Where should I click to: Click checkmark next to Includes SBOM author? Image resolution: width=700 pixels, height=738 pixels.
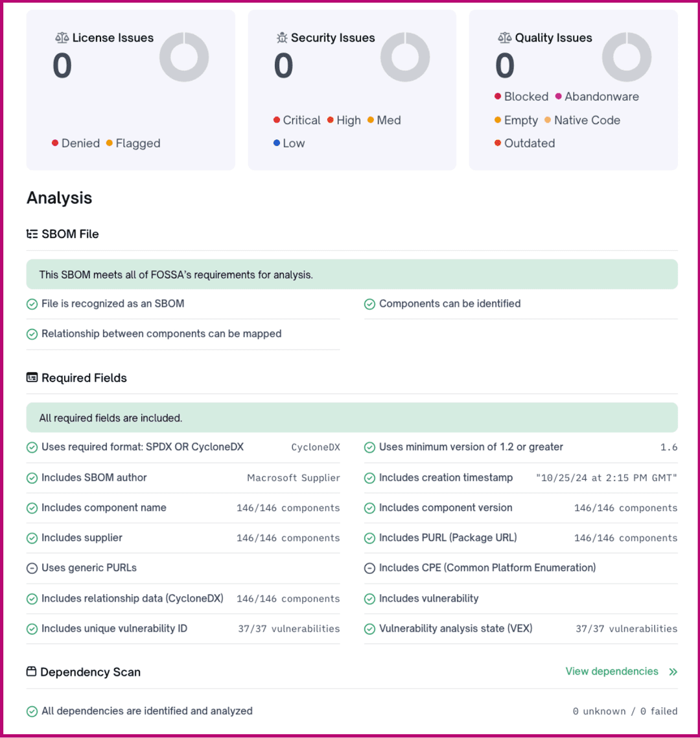32,478
